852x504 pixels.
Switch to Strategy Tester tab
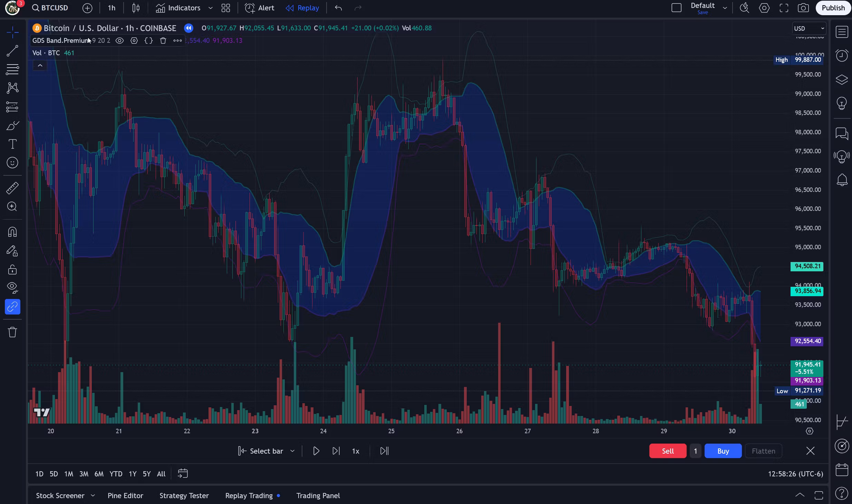tap(184, 496)
